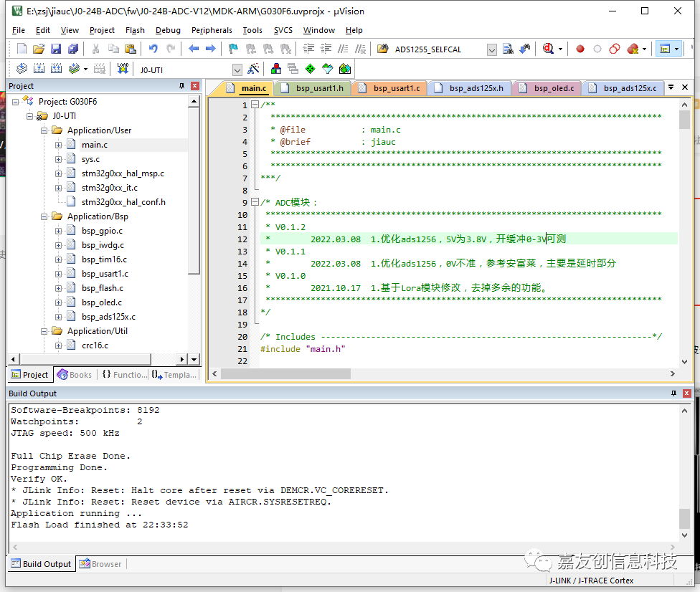Save all files via the multi-disk icon
The width and height of the screenshot is (700, 592).
[72, 49]
